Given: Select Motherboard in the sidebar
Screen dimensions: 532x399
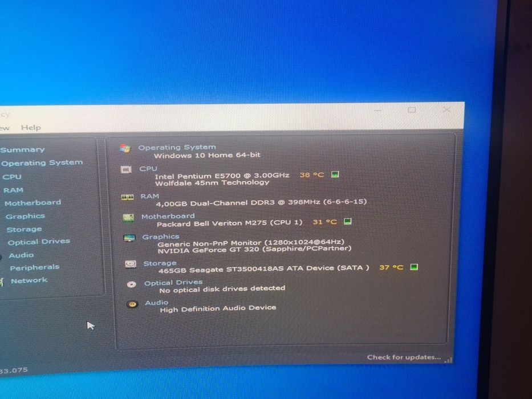Looking at the screenshot, I should point(33,203).
